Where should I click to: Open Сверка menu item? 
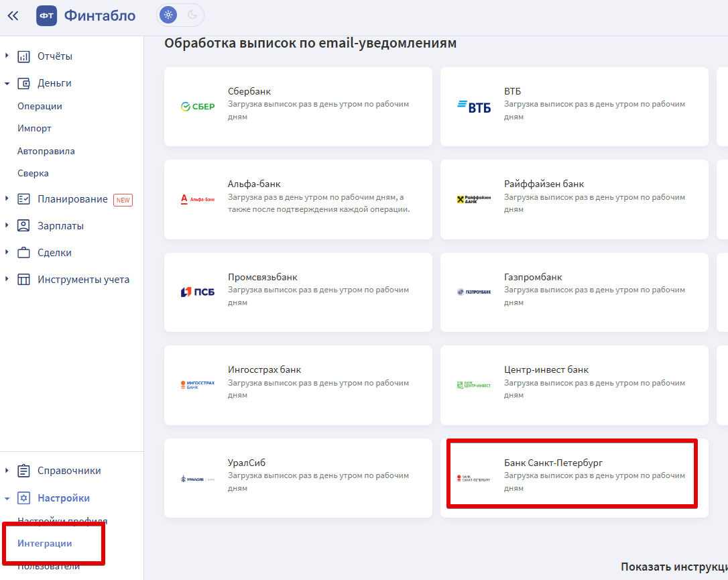[33, 174]
